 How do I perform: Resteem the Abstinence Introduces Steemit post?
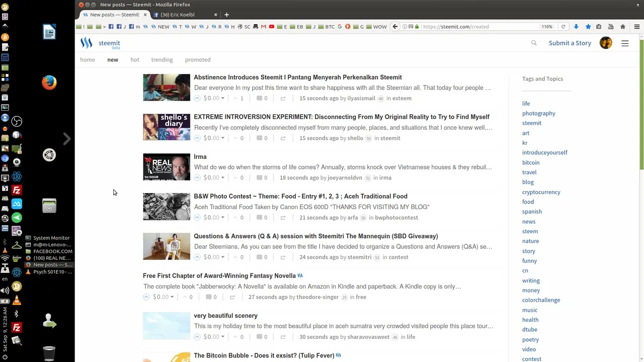pos(283,98)
